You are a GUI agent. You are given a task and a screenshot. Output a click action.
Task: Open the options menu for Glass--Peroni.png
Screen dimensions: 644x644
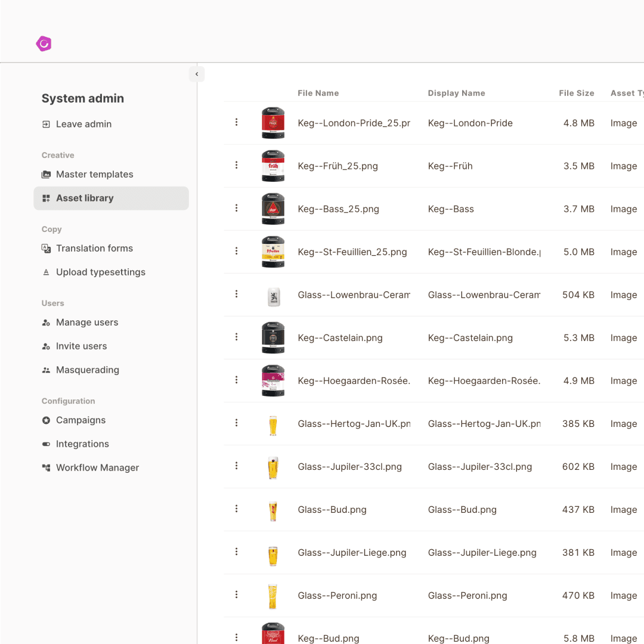coord(236,595)
